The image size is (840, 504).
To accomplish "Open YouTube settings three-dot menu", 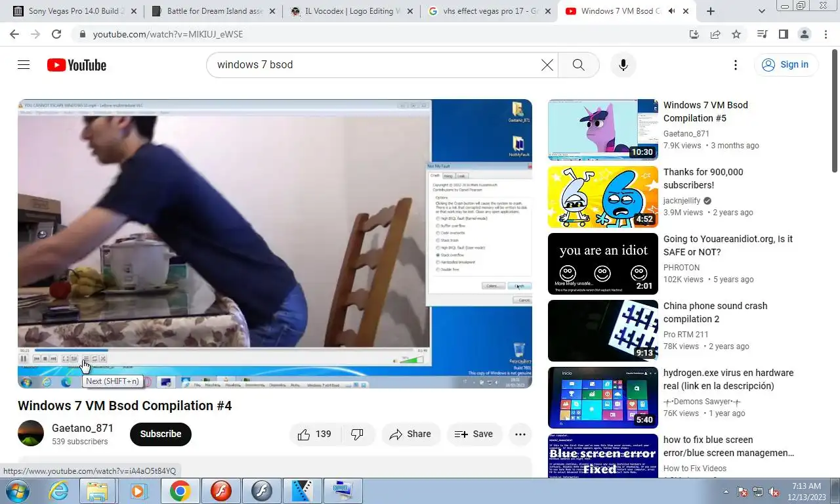I will click(736, 64).
